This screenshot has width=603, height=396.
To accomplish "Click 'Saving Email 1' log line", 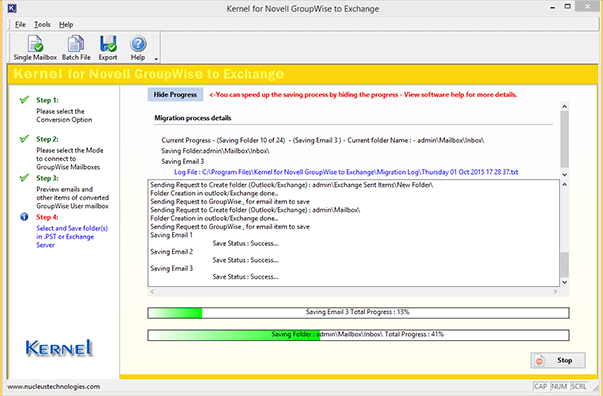I will pos(172,235).
